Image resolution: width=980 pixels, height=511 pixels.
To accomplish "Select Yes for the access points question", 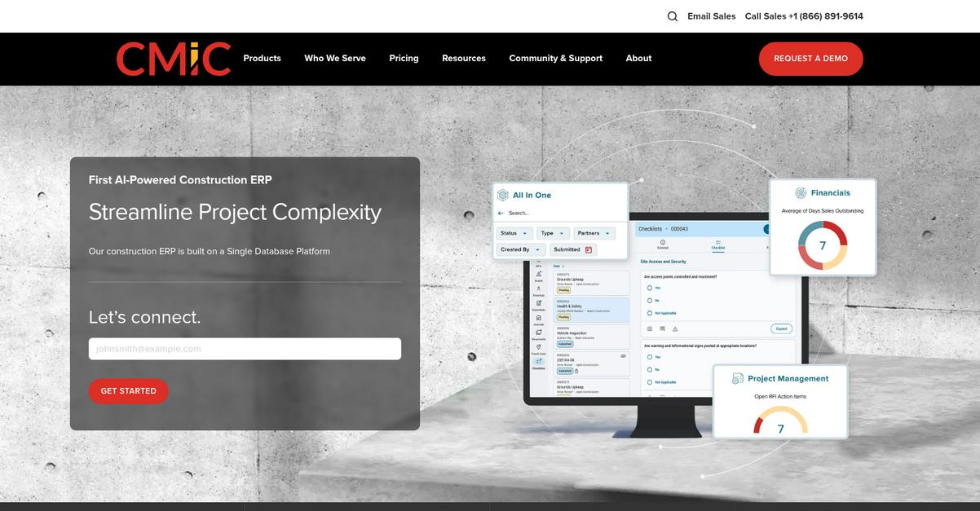I will point(649,288).
